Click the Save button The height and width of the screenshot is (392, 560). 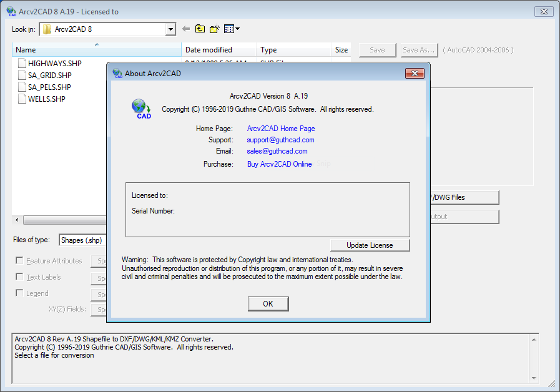[x=377, y=50]
